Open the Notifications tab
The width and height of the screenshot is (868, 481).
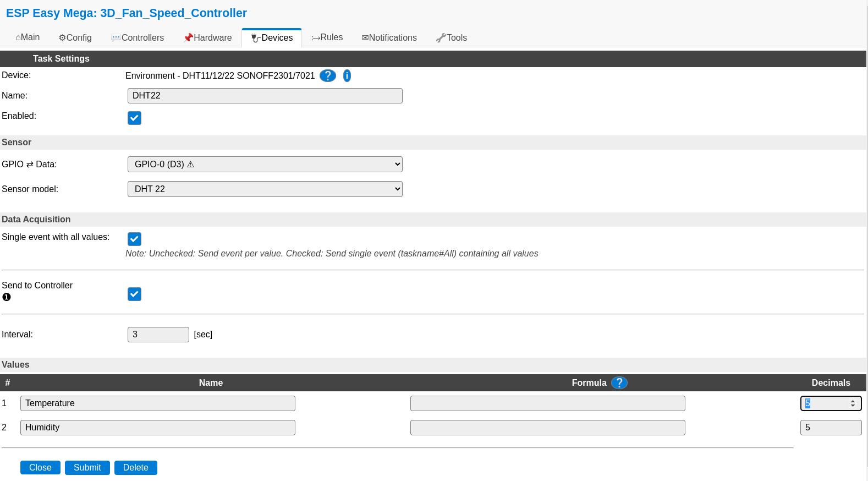click(389, 37)
